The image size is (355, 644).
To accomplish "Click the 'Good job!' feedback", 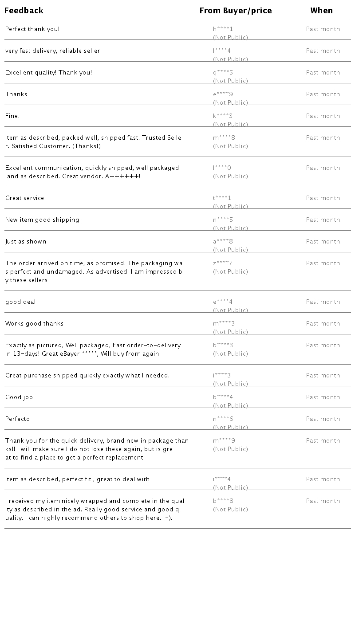I will tap(20, 397).
